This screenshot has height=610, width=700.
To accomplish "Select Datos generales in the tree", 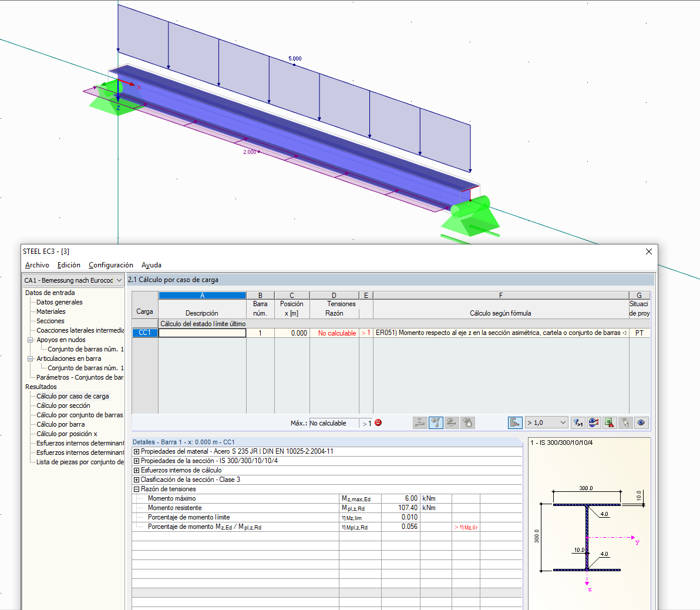I will (59, 302).
